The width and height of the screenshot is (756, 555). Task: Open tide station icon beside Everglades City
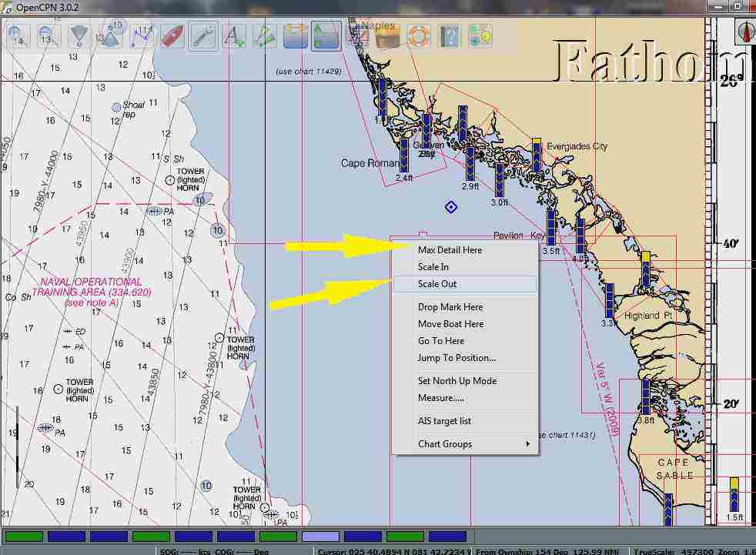point(536,155)
